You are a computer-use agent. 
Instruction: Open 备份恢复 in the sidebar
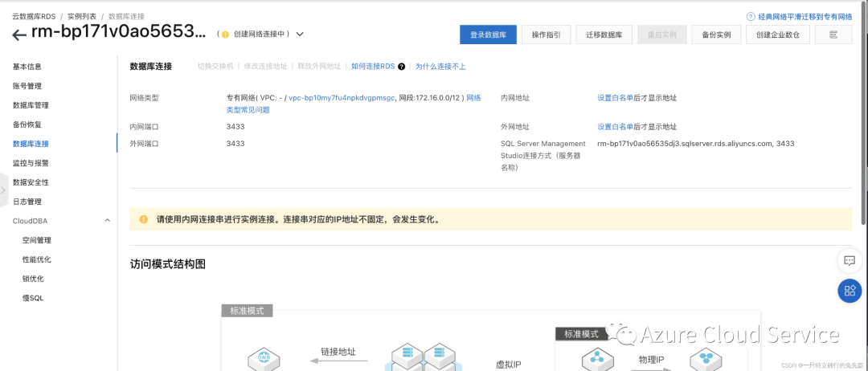27,124
